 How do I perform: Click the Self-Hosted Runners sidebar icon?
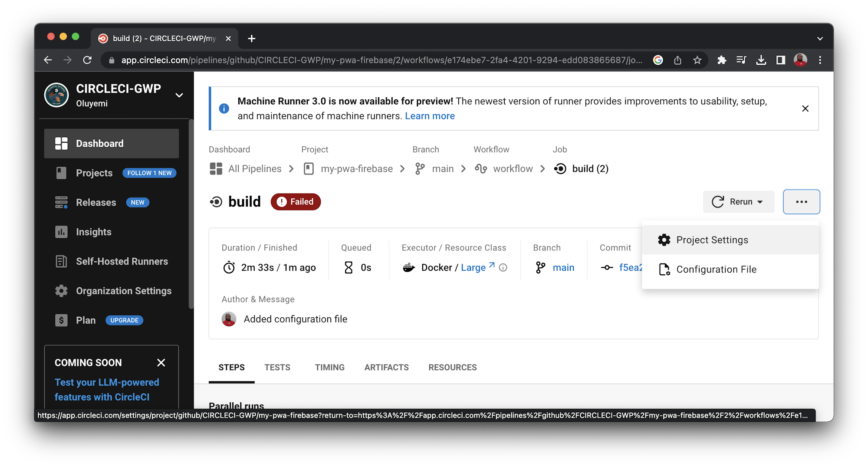pos(61,262)
